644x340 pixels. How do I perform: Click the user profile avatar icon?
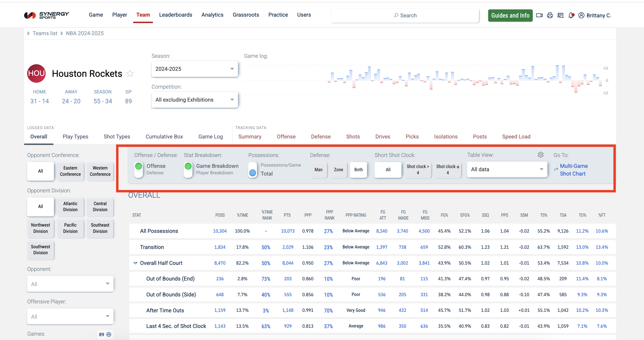pos(581,15)
